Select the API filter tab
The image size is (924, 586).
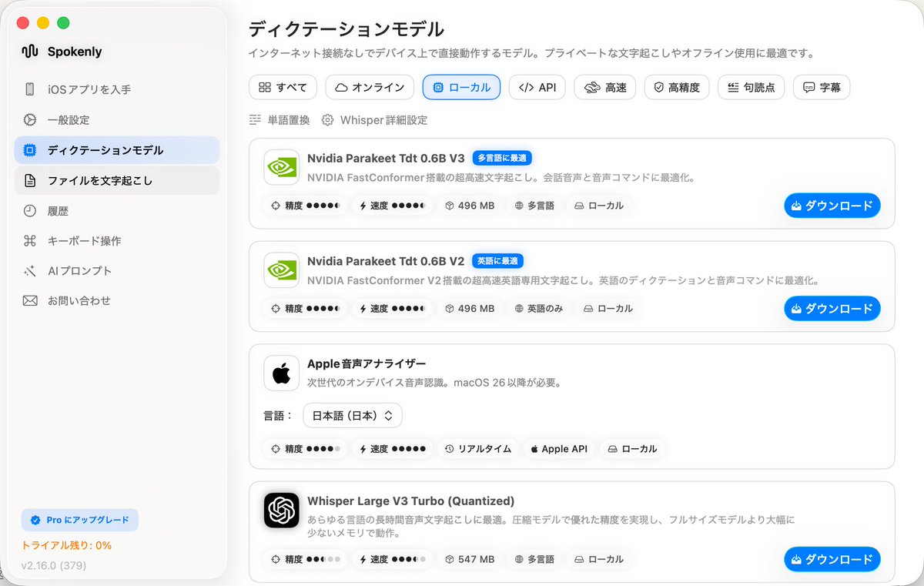(x=537, y=87)
